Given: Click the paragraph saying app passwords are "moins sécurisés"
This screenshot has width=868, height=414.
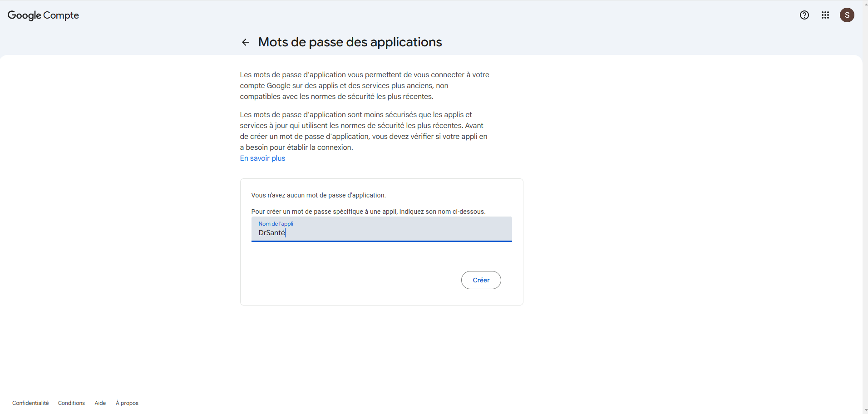Looking at the screenshot, I should pyautogui.click(x=364, y=131).
